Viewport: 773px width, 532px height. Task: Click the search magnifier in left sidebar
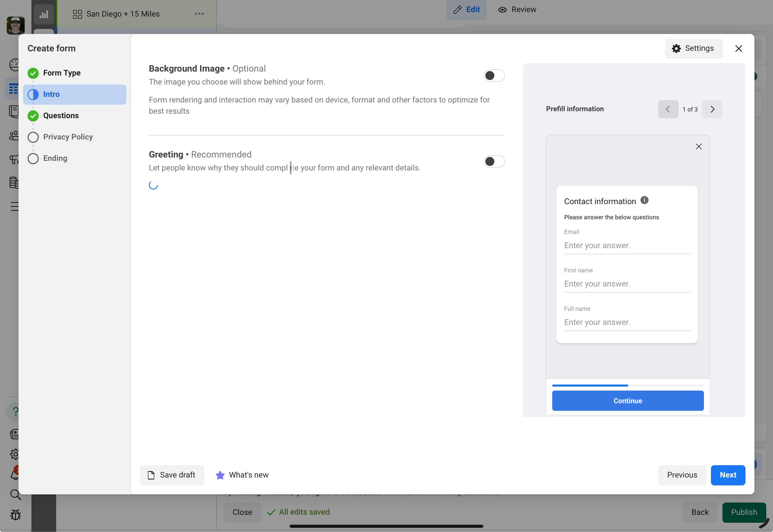pyautogui.click(x=15, y=494)
